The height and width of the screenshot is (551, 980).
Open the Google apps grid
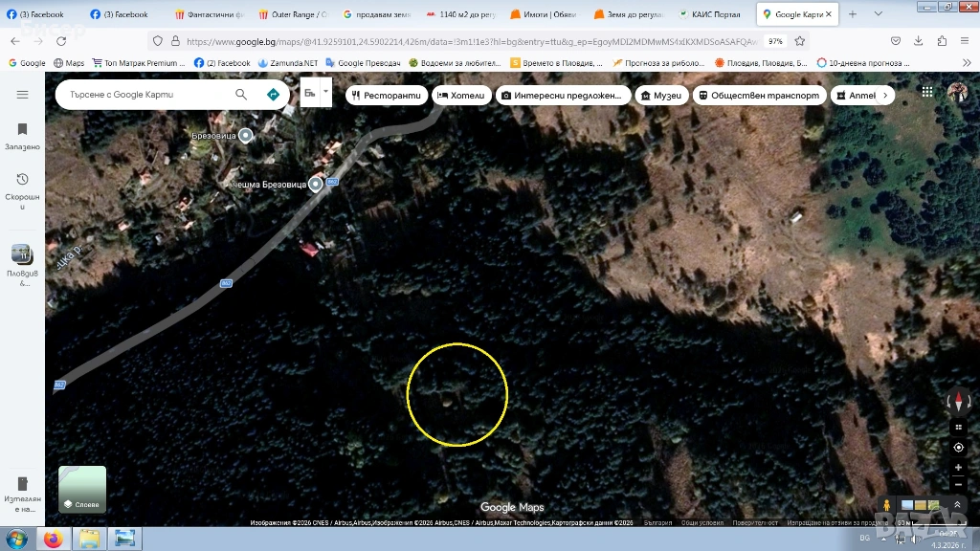coord(927,92)
